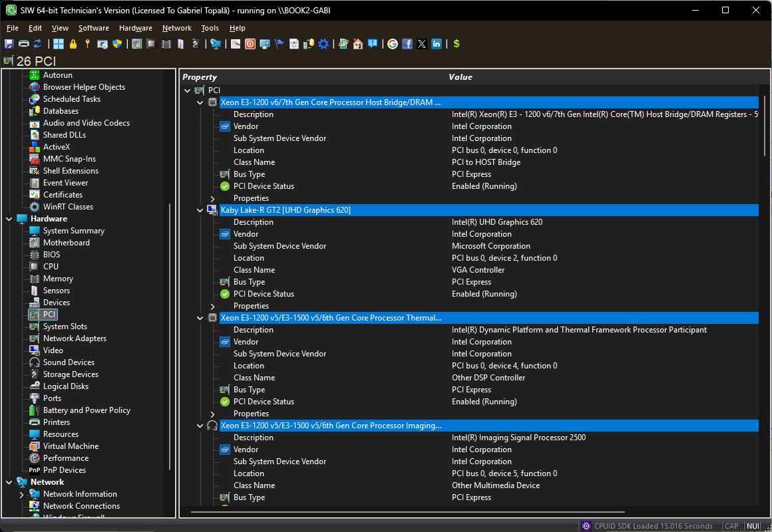Screen dimensions: 772x532
Task: Open the Software menu
Action: (x=94, y=28)
